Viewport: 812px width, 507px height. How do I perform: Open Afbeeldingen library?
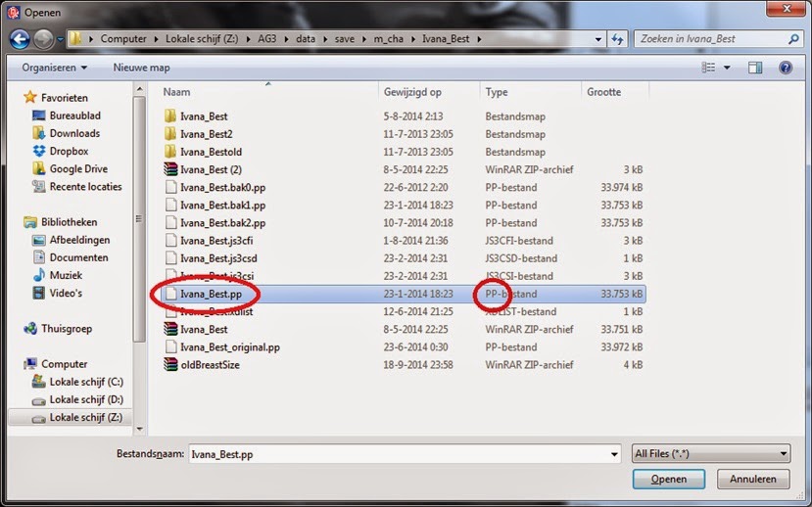(79, 240)
